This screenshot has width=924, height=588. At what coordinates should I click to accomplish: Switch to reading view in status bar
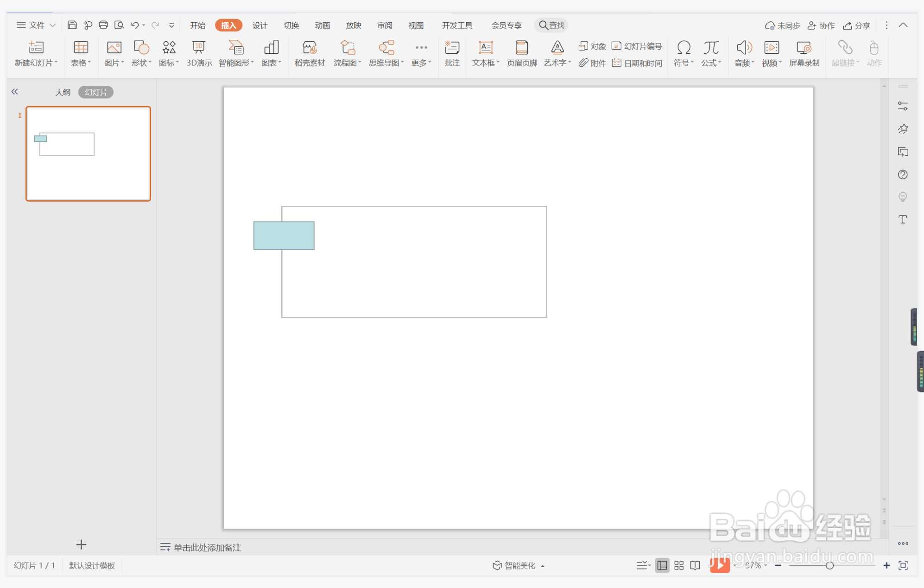click(695, 565)
